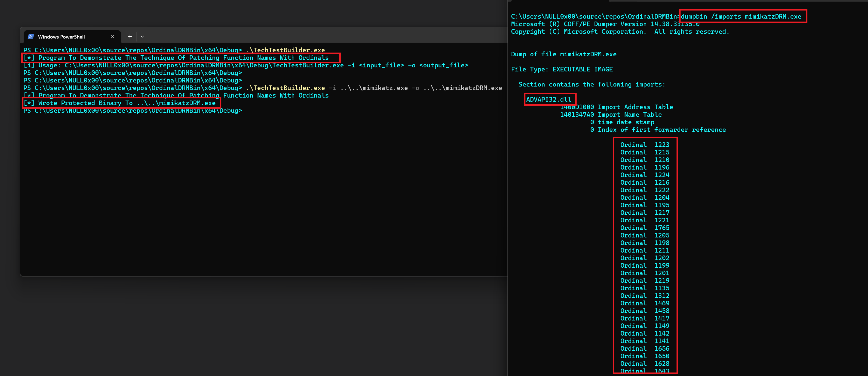Click 'Ordinal 1196' entry
The width and height of the screenshot is (868, 376).
coord(645,167)
